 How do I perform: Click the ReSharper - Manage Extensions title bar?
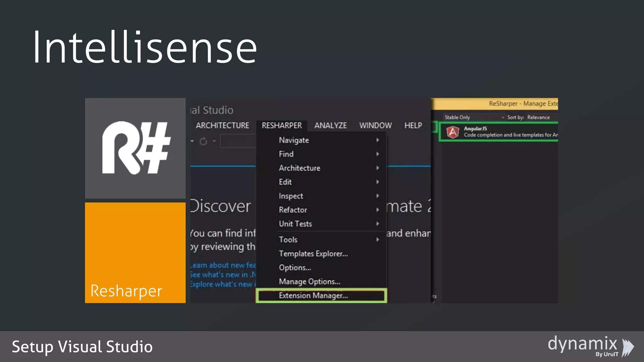point(495,104)
